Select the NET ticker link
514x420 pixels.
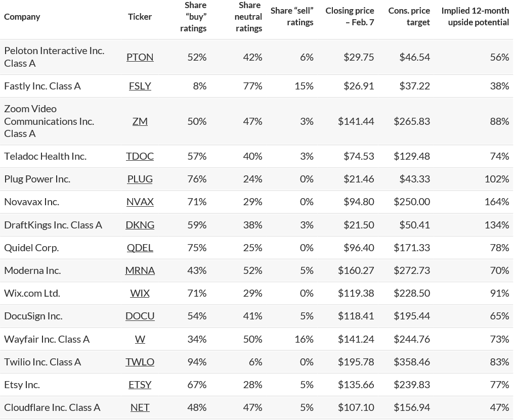[140, 407]
